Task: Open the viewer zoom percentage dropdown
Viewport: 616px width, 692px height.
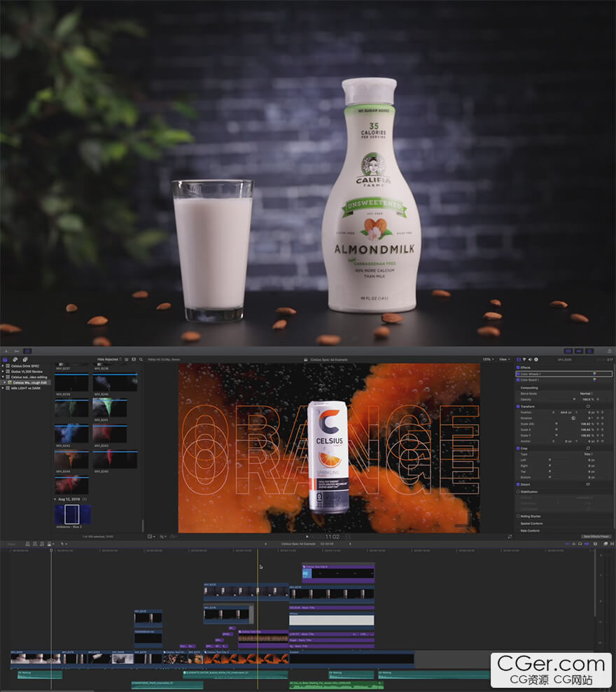Action: pos(488,360)
